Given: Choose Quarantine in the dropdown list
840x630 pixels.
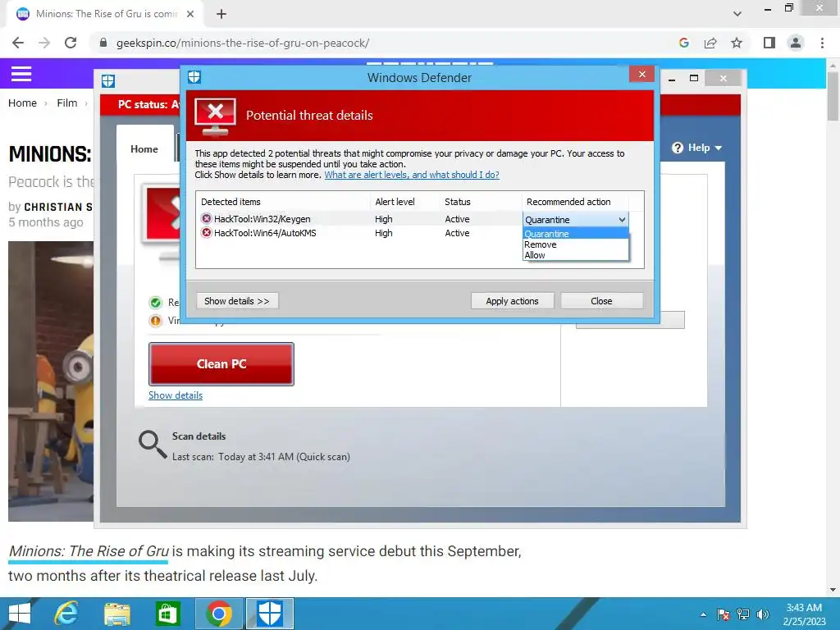Looking at the screenshot, I should [x=575, y=234].
